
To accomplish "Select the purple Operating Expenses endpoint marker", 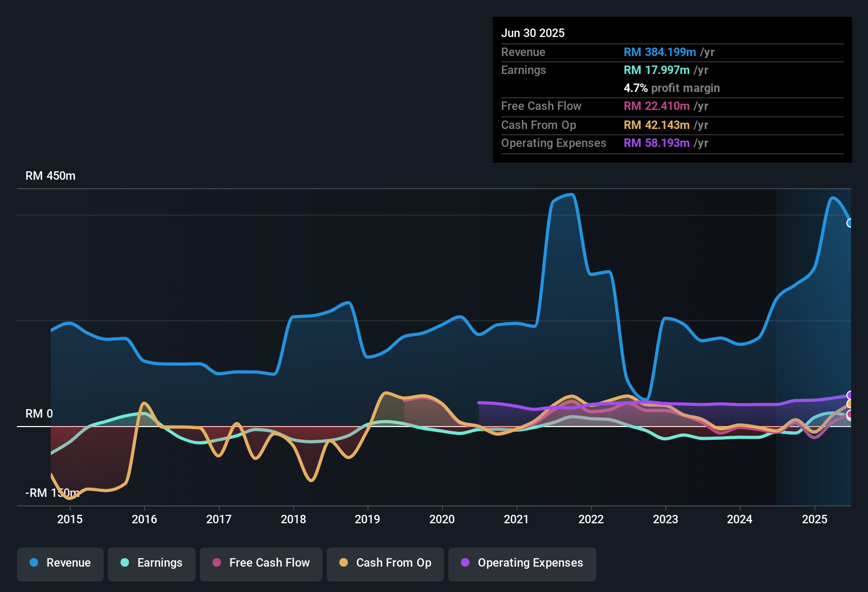I will [x=849, y=395].
